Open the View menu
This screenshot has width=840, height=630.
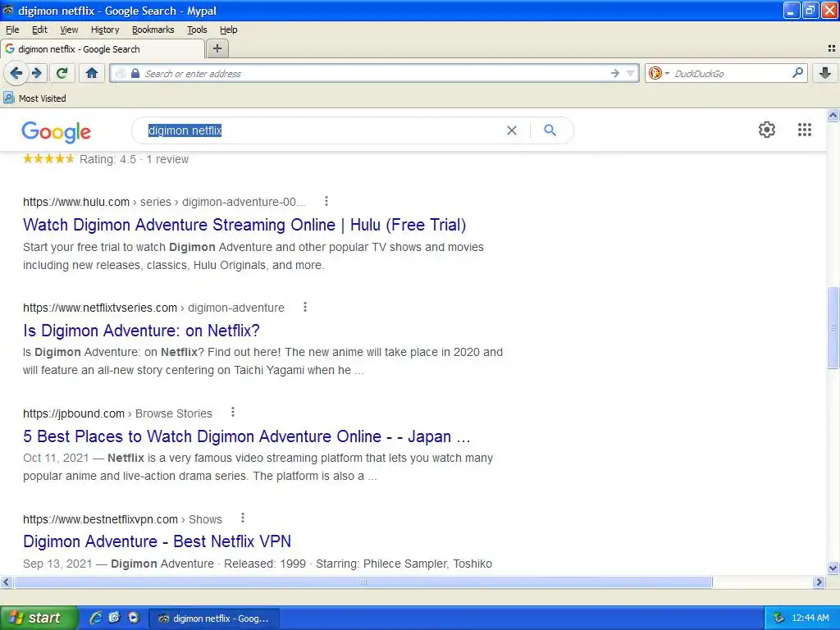click(69, 30)
